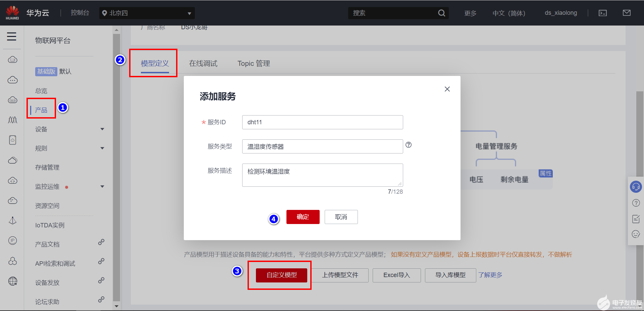Click the sidebar scrollbar up arrow

116,30
